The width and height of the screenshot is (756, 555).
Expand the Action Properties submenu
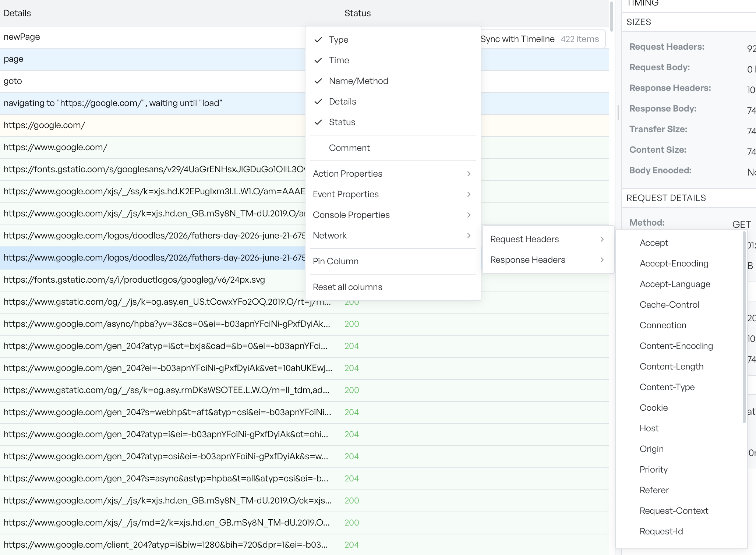(393, 174)
